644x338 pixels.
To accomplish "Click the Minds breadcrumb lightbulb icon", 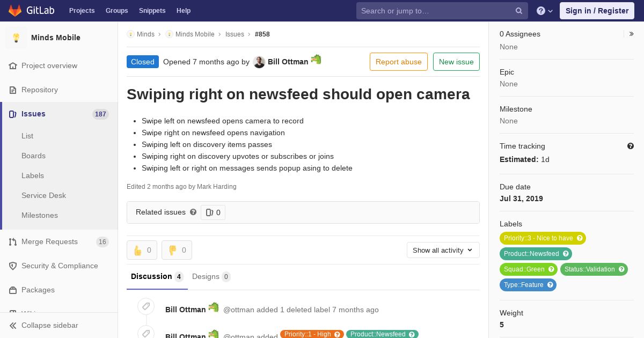I will point(130,34).
